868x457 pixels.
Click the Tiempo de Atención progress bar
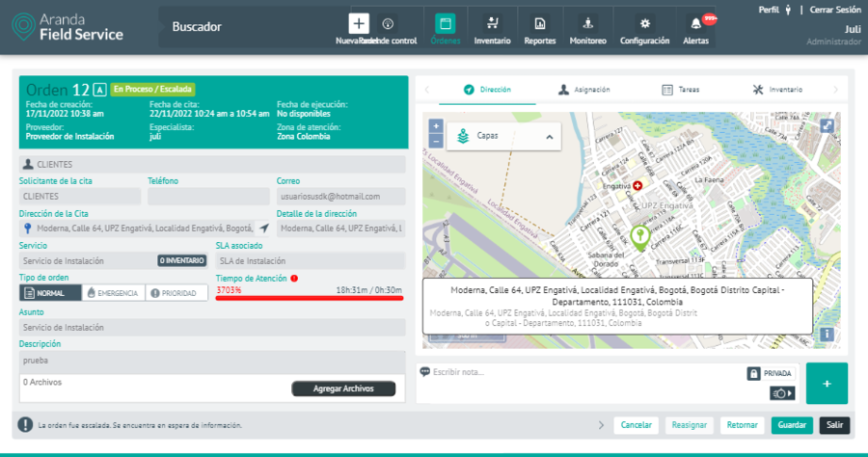click(310, 298)
